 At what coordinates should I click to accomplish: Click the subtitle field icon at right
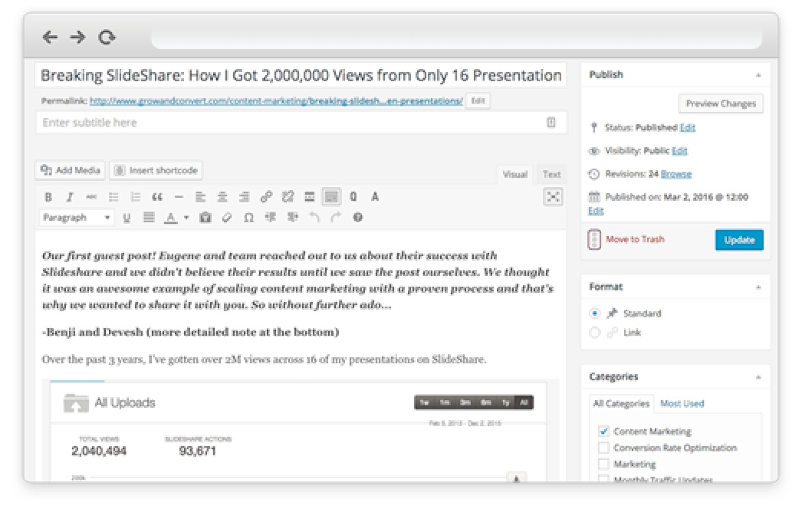(551, 123)
